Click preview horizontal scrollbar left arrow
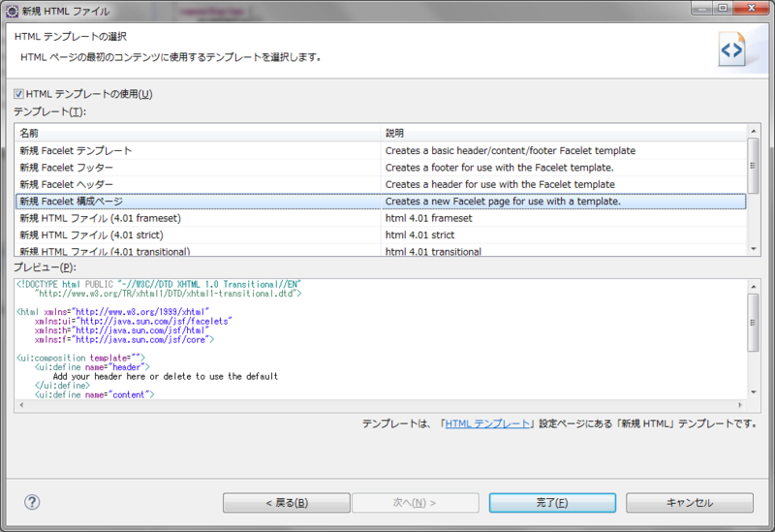 [x=21, y=405]
